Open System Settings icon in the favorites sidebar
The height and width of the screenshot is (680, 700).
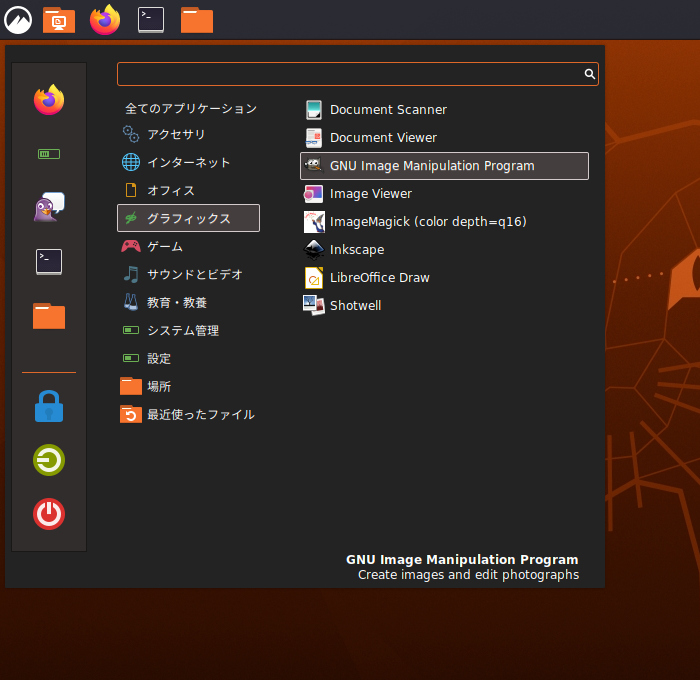tap(49, 154)
